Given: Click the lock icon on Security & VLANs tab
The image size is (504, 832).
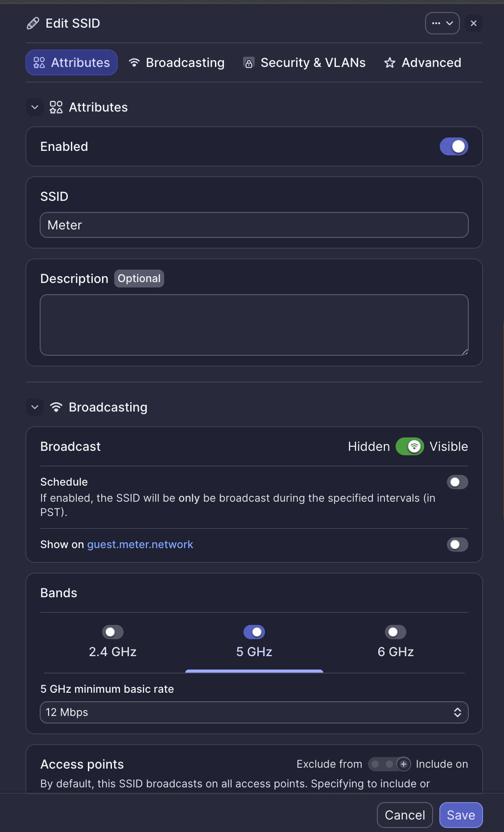Looking at the screenshot, I should (248, 62).
